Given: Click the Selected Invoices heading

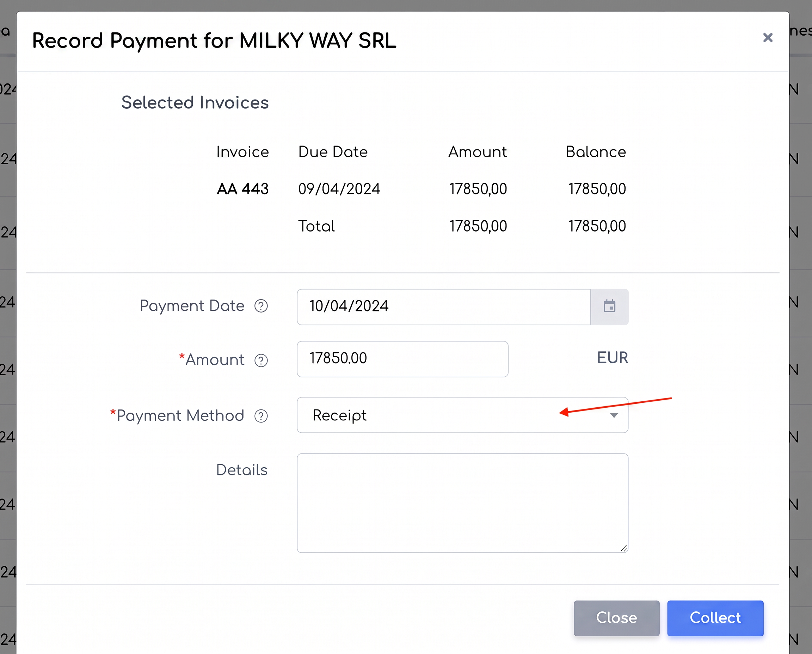Looking at the screenshot, I should [195, 103].
